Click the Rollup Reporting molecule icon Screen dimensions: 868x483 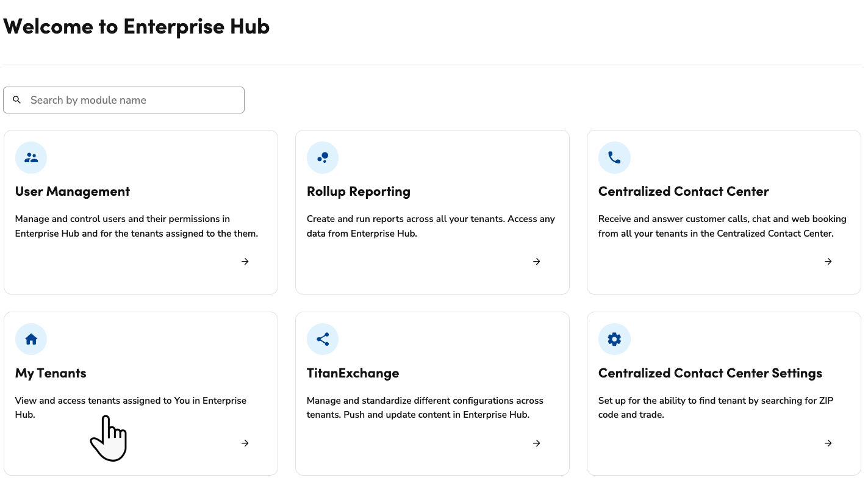tap(322, 157)
